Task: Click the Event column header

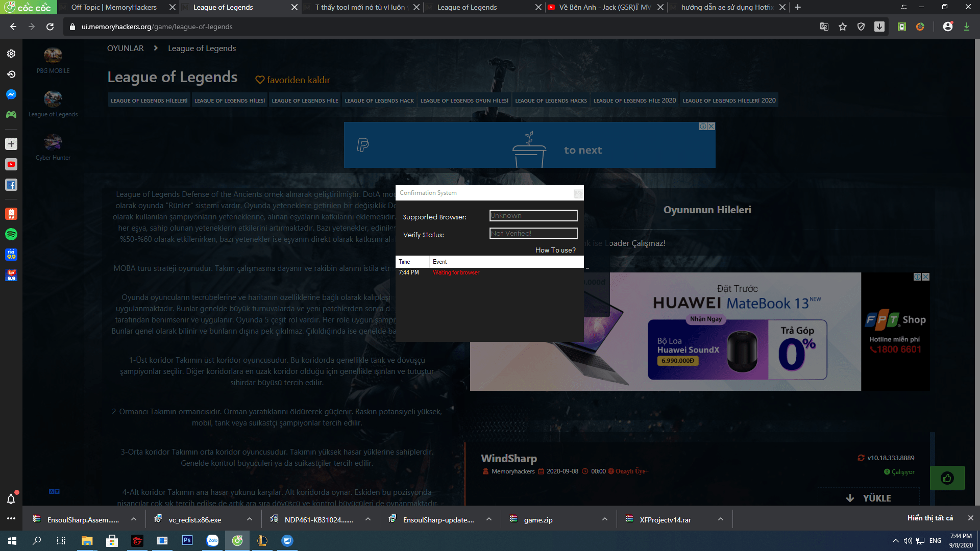Action: coord(506,262)
